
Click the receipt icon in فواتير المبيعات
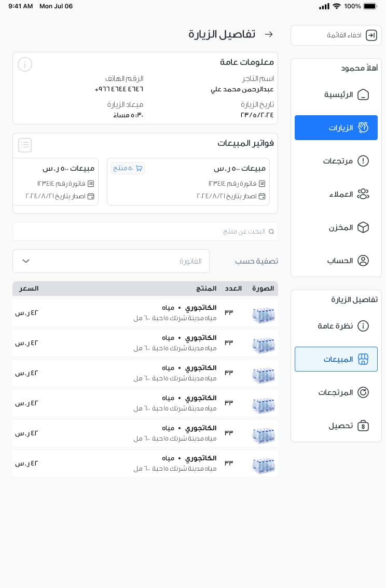tap(25, 145)
